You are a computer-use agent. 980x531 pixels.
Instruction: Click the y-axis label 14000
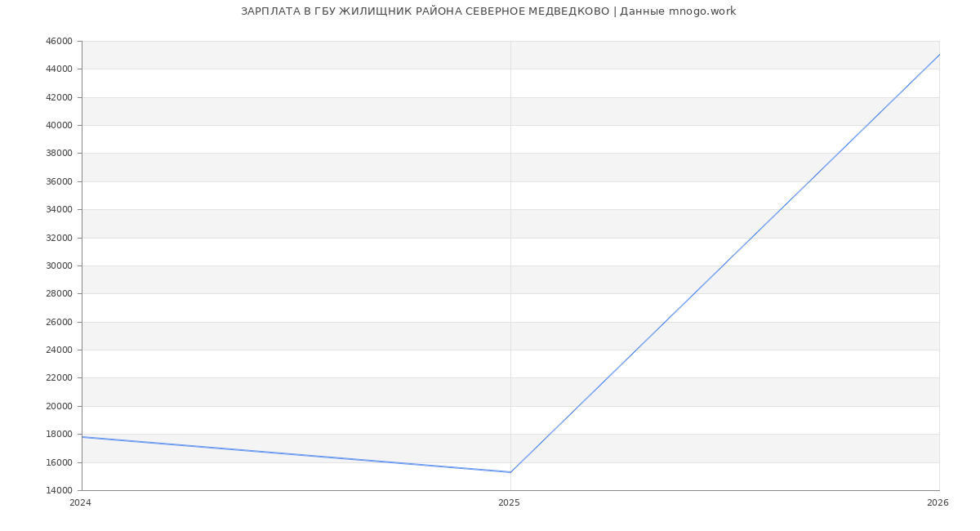coord(60,490)
